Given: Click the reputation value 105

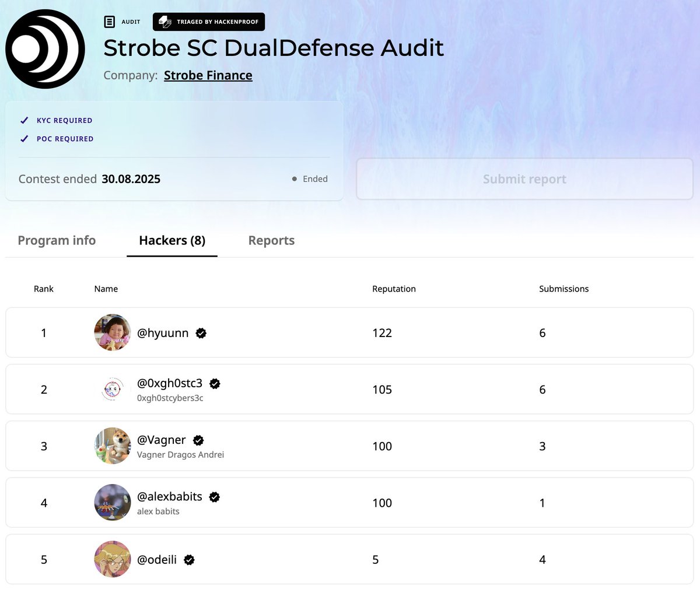Looking at the screenshot, I should point(382,390).
